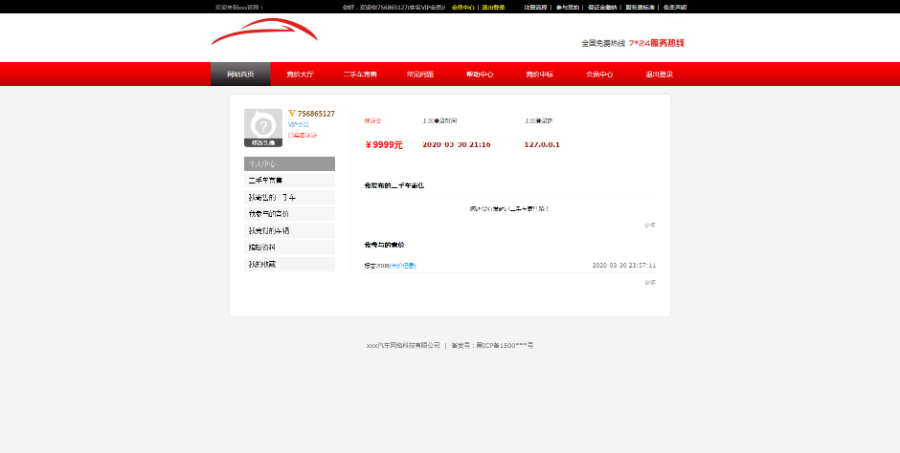Open 参与竞拍 link in top bar
The image size is (900, 453).
[568, 7]
